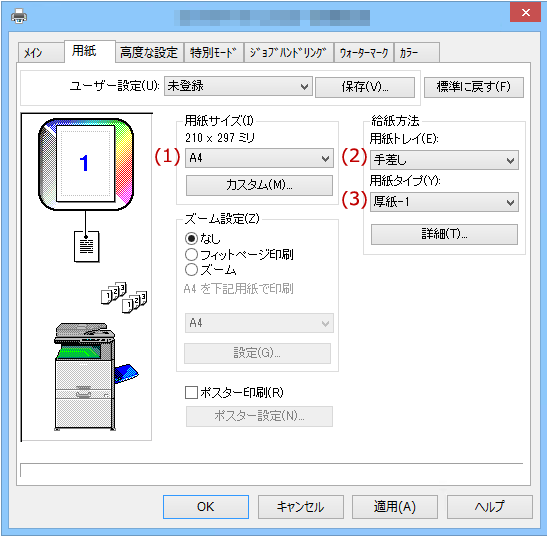Open the ウォーターマーク tab
This screenshot has height=536, width=547.
click(364, 53)
